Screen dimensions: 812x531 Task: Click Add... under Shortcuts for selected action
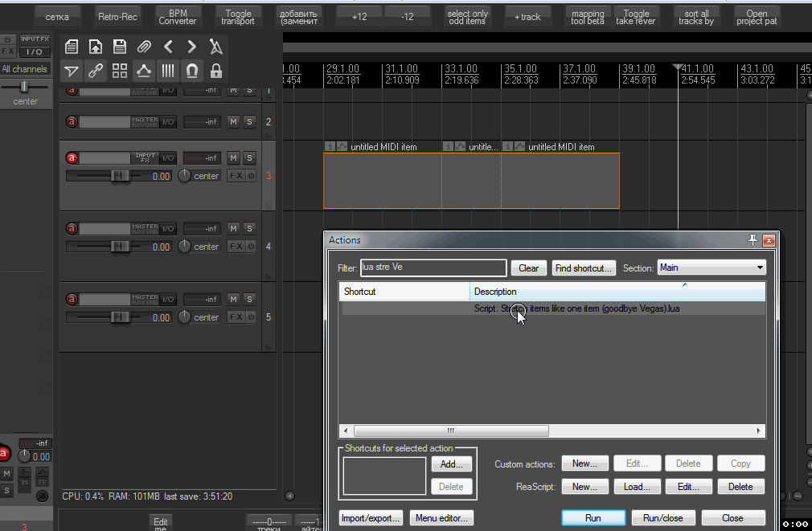pos(452,464)
